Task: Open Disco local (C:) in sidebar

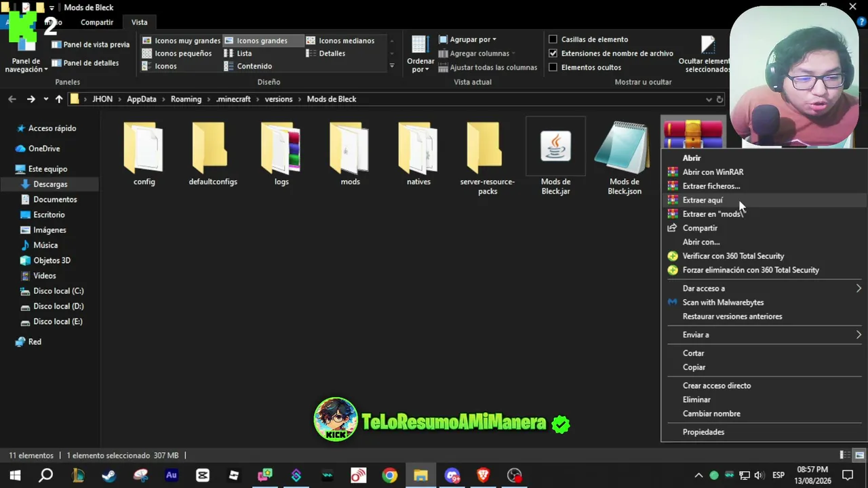Action: pos(58,291)
